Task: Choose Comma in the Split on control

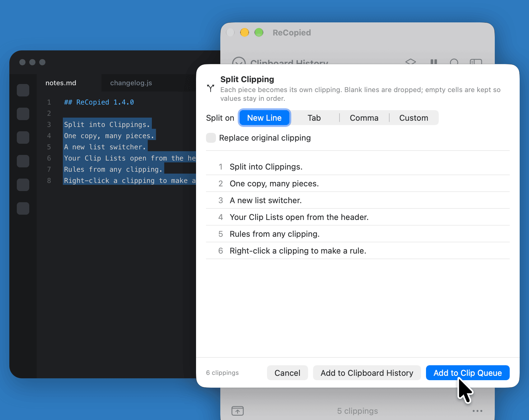Action: (x=364, y=118)
